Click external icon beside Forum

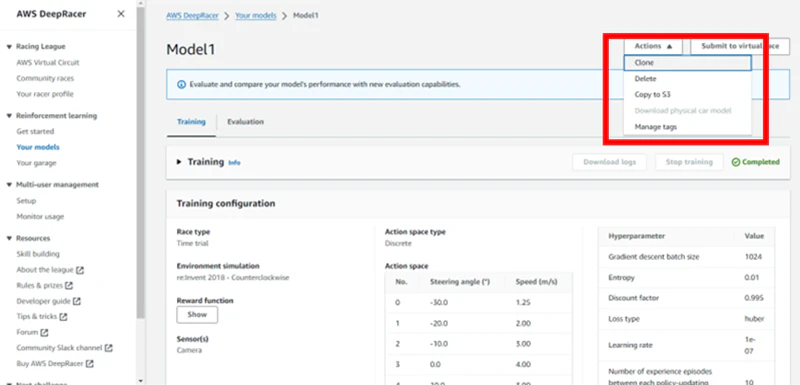pos(44,332)
